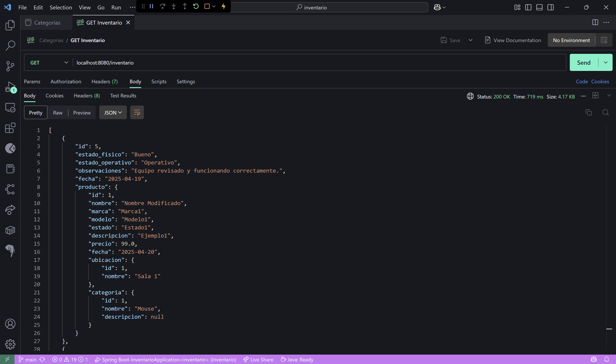Viewport: 616px width, 364px height.
Task: Open the Source Control sidebar icon
Action: coord(10,66)
